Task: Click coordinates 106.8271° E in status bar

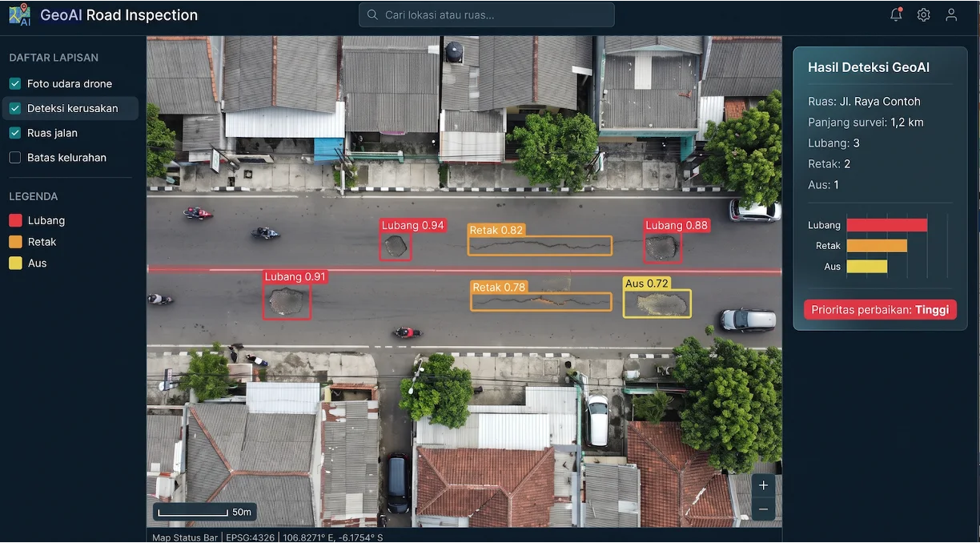Action: pos(310,537)
